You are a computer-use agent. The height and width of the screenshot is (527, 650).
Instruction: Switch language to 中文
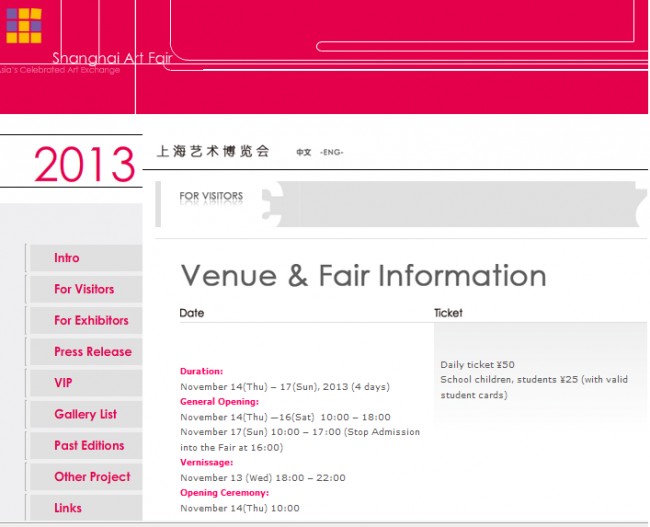click(303, 153)
